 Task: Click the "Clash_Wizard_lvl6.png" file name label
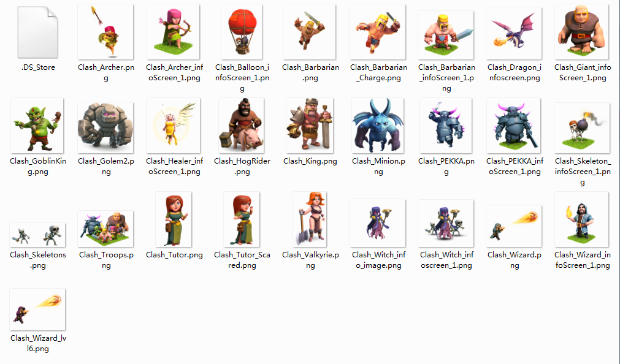[x=38, y=343]
